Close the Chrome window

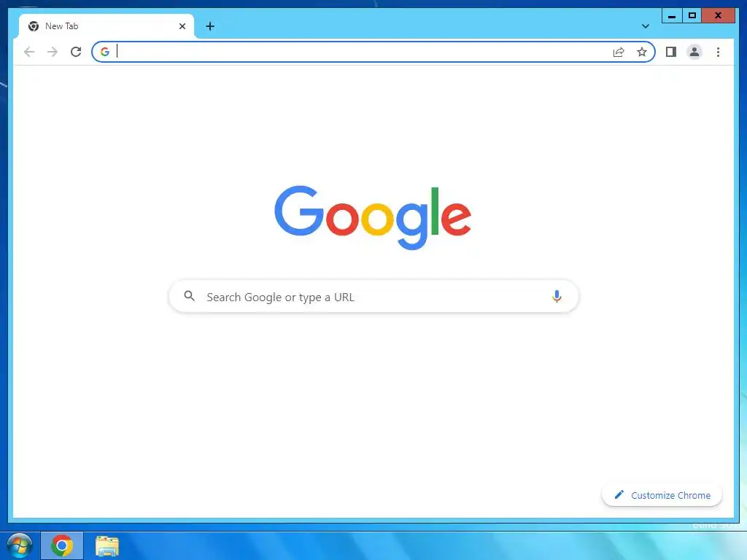tap(718, 16)
